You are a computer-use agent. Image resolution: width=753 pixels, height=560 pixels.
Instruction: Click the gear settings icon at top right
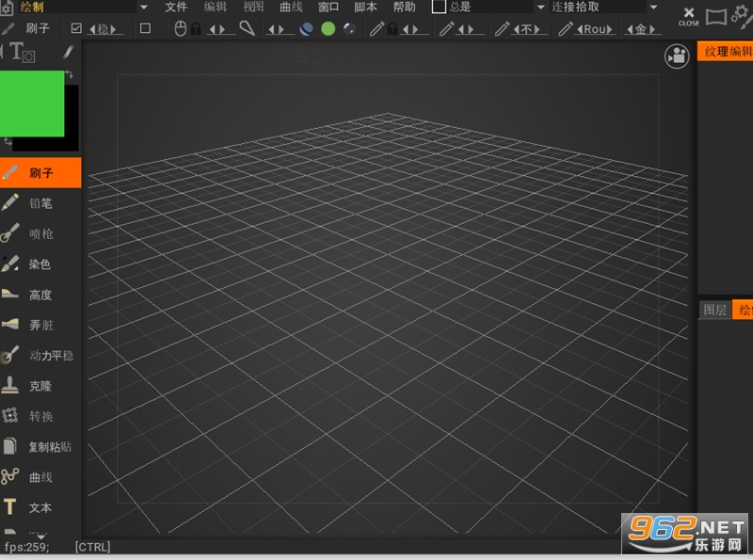(x=741, y=16)
